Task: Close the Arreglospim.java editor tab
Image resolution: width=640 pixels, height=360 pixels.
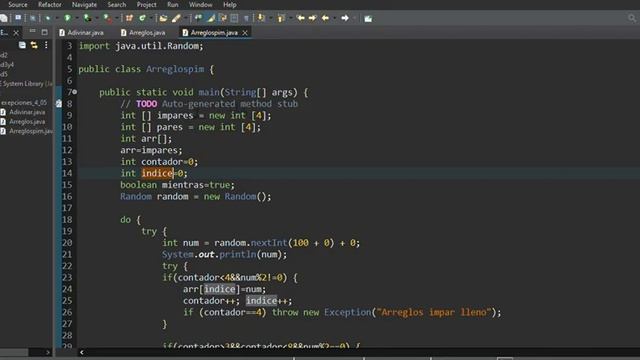Action: click(x=245, y=33)
